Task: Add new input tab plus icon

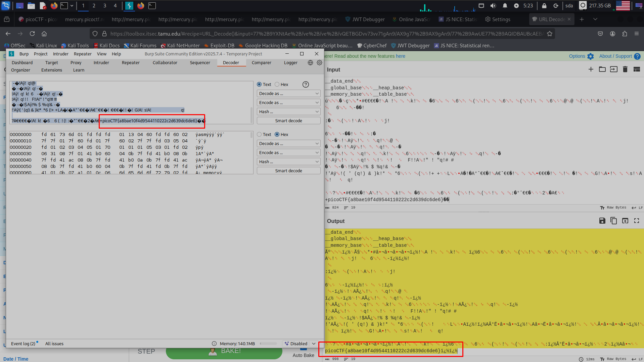Action: click(591, 69)
